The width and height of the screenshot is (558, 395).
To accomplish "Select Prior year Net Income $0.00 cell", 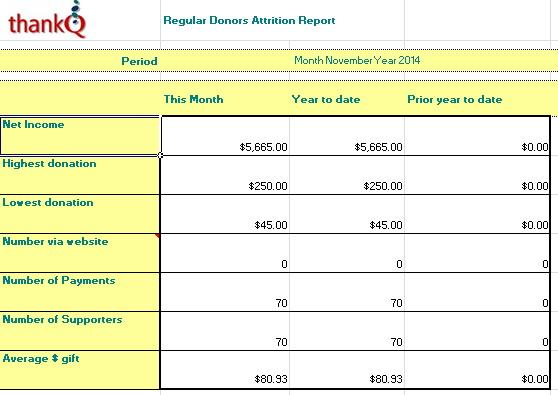I will point(477,136).
